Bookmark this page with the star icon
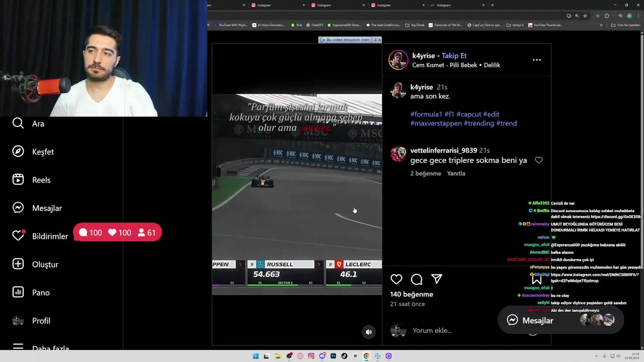 click(585, 16)
